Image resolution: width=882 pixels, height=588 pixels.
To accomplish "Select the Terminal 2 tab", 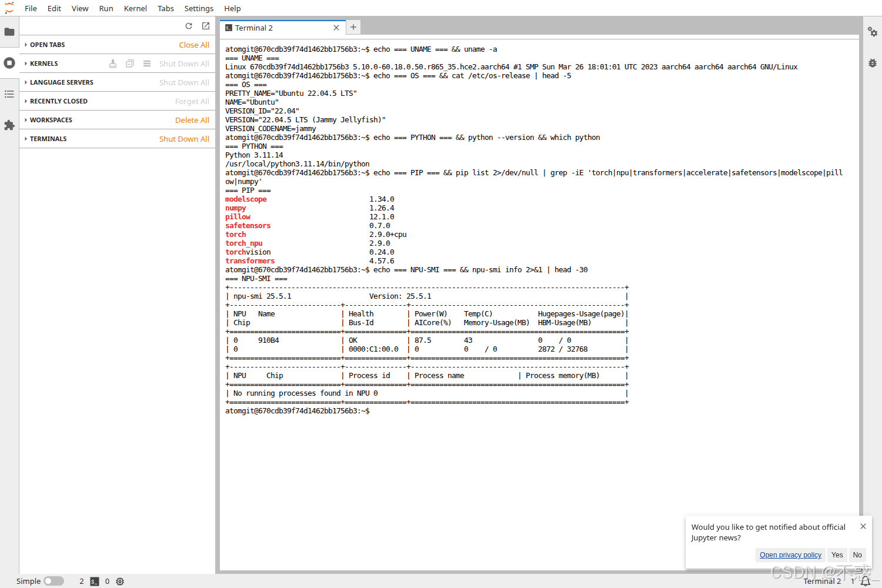I will [282, 28].
